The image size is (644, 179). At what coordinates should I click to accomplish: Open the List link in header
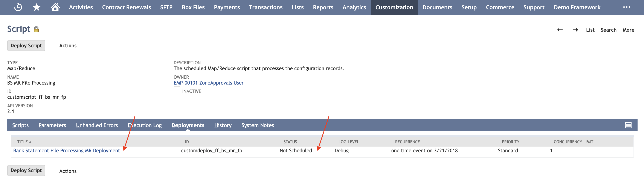pyautogui.click(x=590, y=30)
